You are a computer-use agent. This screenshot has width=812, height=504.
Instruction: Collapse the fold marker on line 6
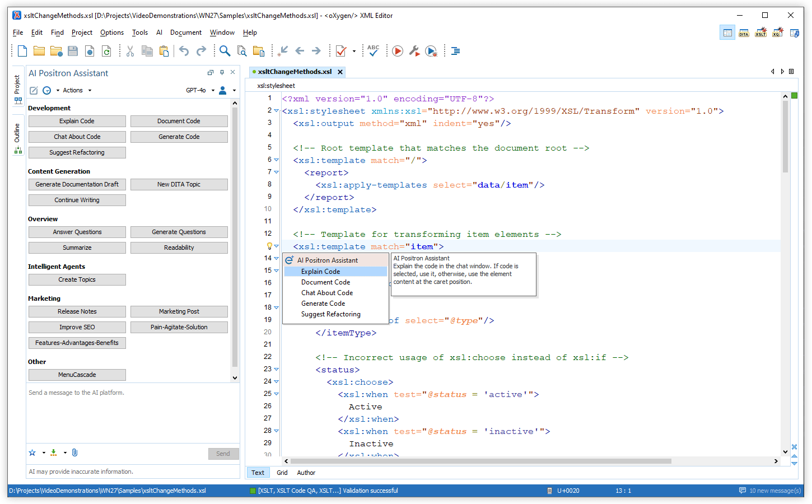(276, 160)
